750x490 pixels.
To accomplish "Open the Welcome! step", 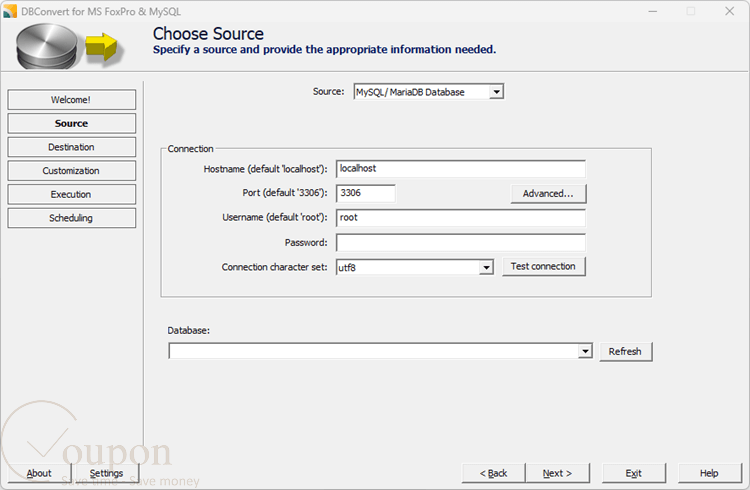I will tap(71, 100).
